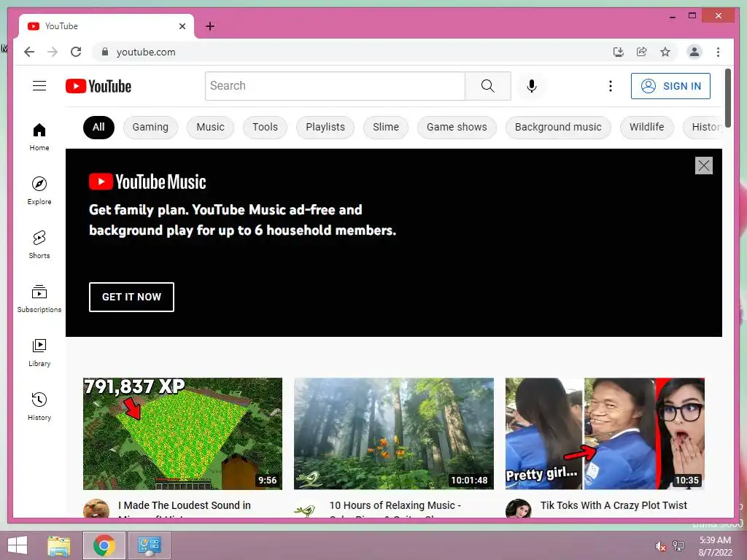747x560 pixels.
Task: Click the padlock site info icon
Action: [x=105, y=52]
